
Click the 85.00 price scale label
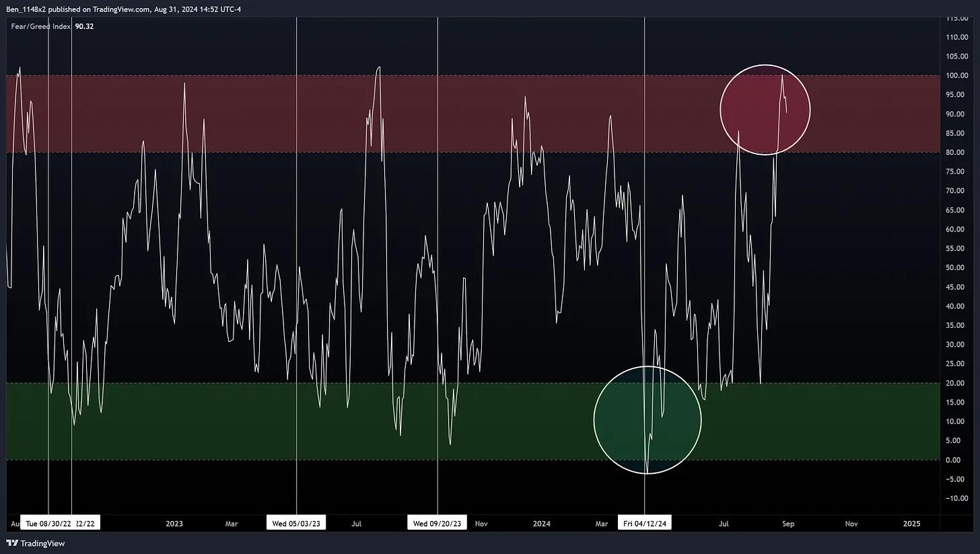956,133
